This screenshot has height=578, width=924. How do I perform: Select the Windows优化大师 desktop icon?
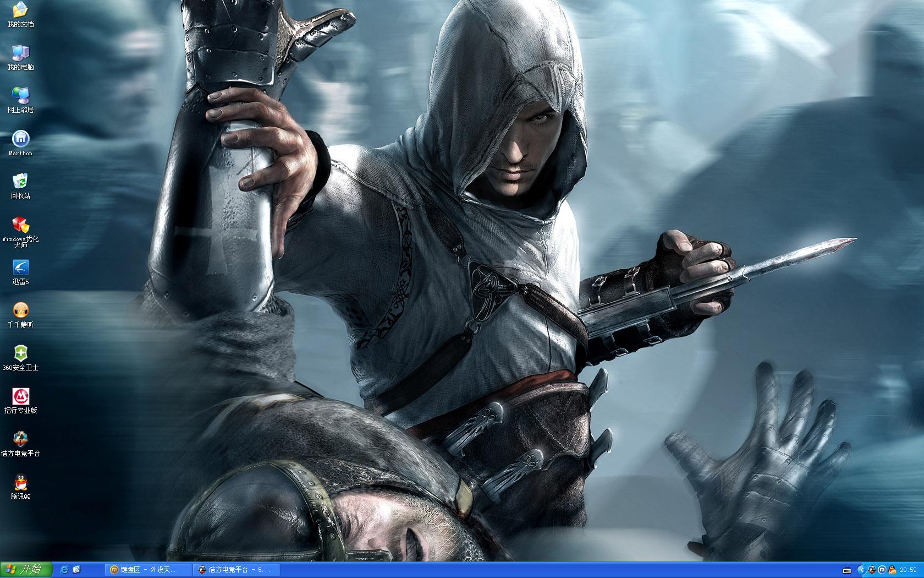click(20, 232)
